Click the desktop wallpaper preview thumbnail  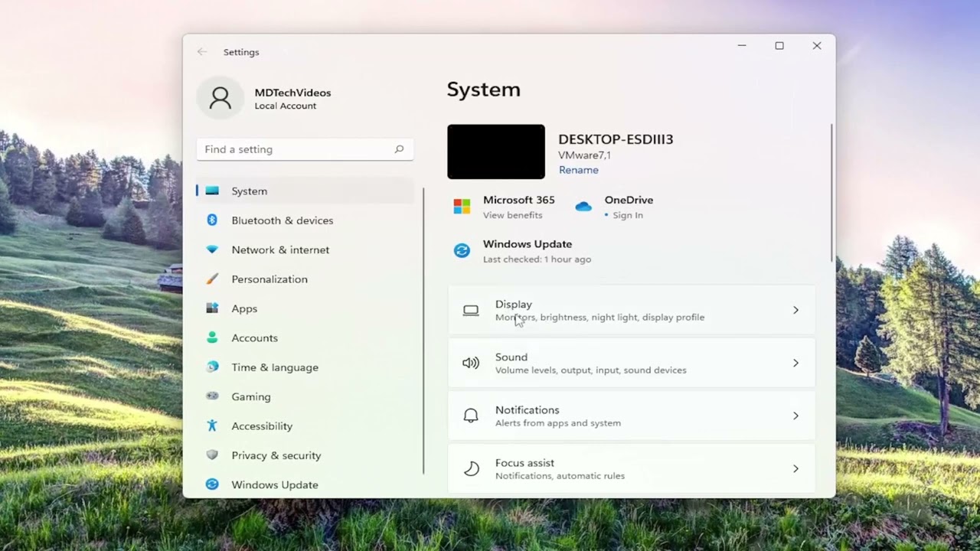[x=496, y=152]
